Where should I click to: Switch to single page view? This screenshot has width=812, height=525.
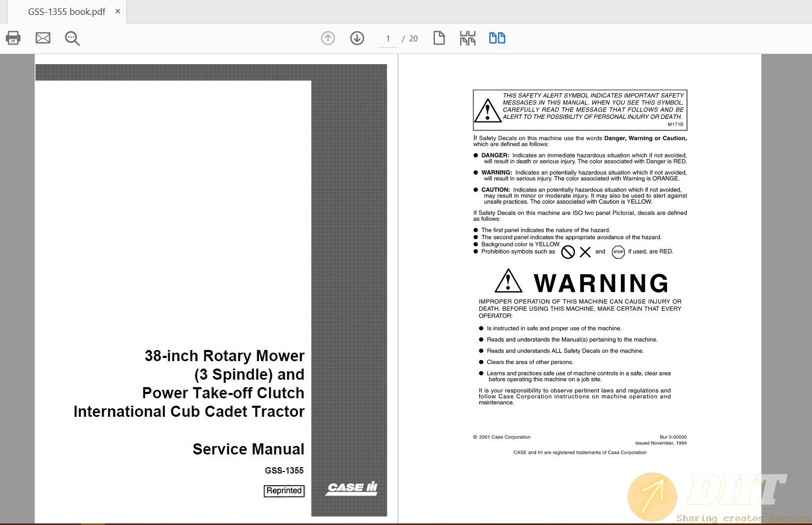[439, 38]
